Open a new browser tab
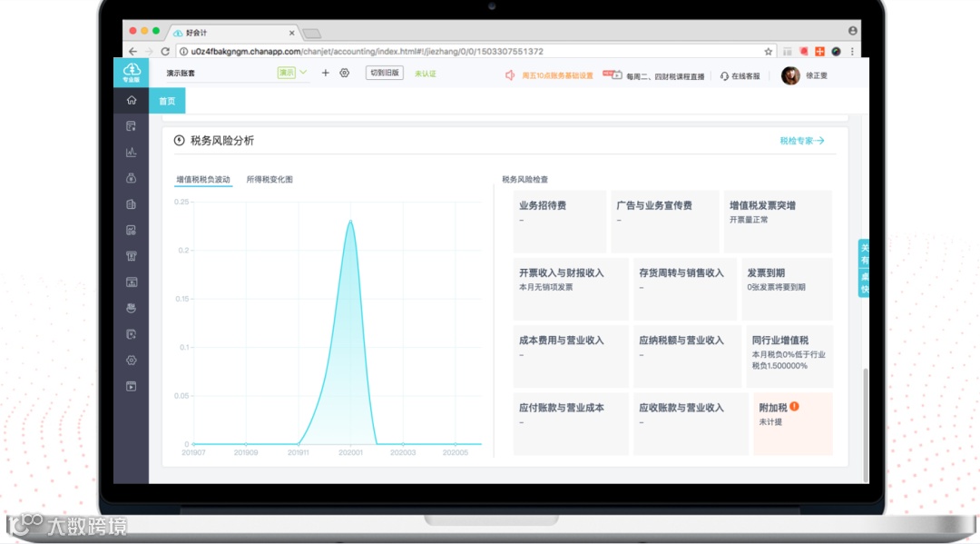980x544 pixels. tap(312, 33)
